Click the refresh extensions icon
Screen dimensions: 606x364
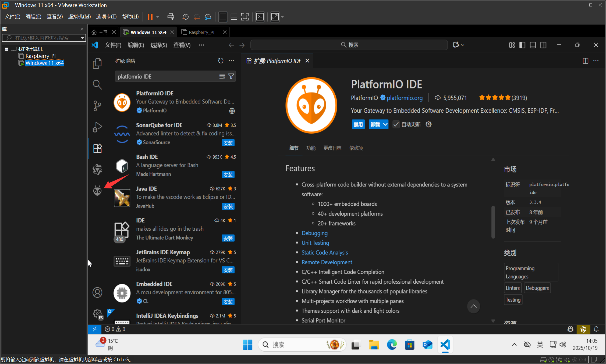[x=221, y=61]
